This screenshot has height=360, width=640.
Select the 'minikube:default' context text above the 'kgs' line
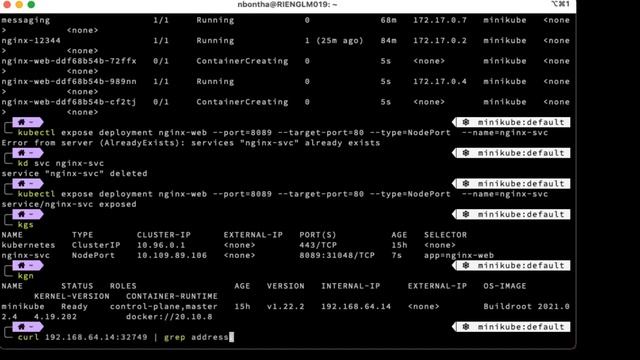tap(521, 214)
